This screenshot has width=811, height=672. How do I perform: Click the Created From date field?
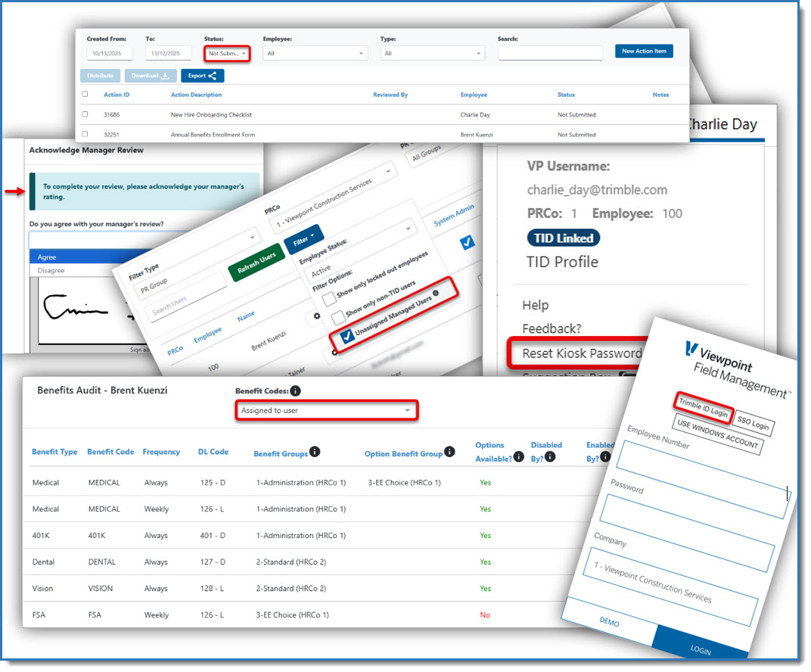coord(110,53)
